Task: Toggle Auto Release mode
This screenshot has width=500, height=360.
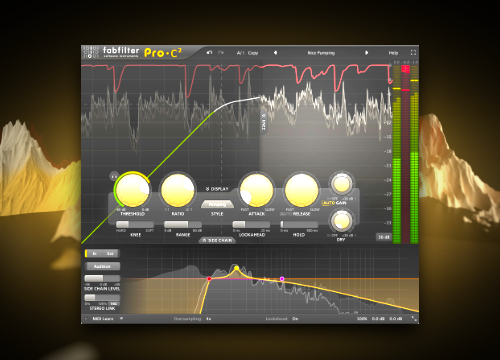Action: (286, 214)
